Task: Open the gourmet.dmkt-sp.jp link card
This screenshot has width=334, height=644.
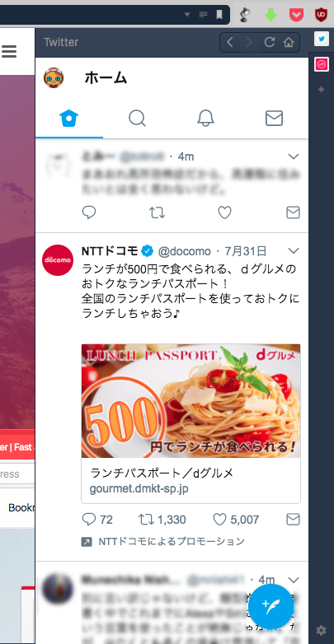Action: (191, 481)
